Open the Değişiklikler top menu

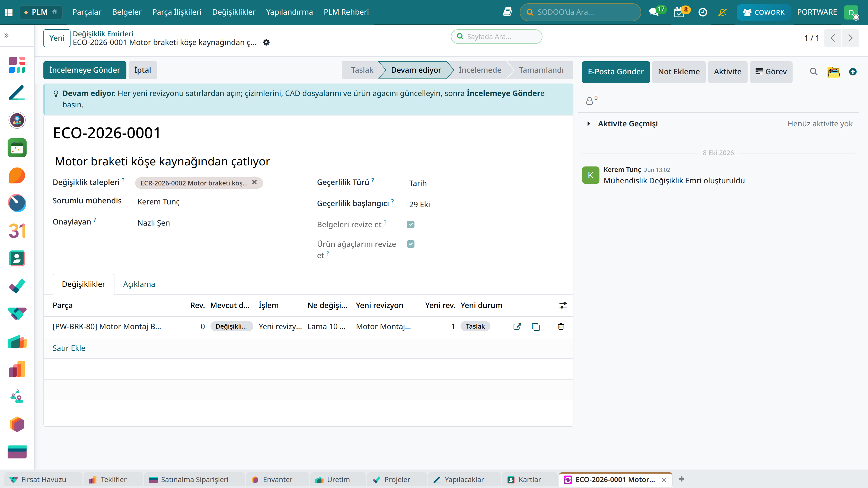point(234,12)
